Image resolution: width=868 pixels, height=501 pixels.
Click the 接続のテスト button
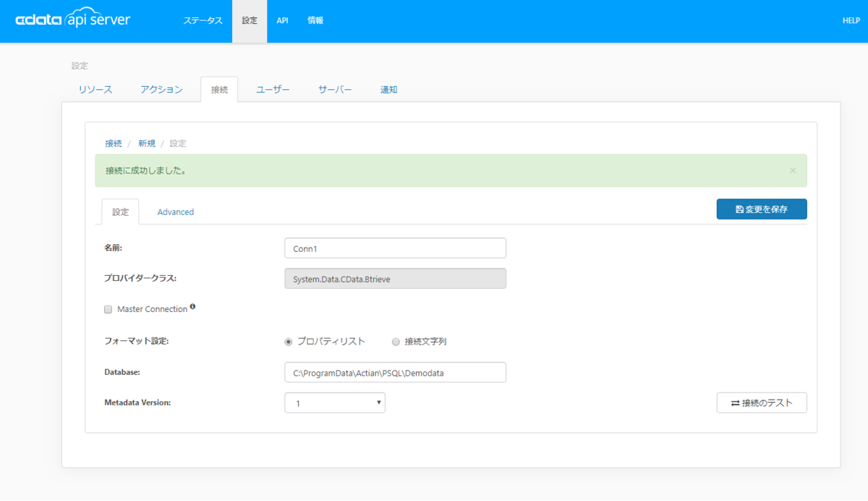762,403
